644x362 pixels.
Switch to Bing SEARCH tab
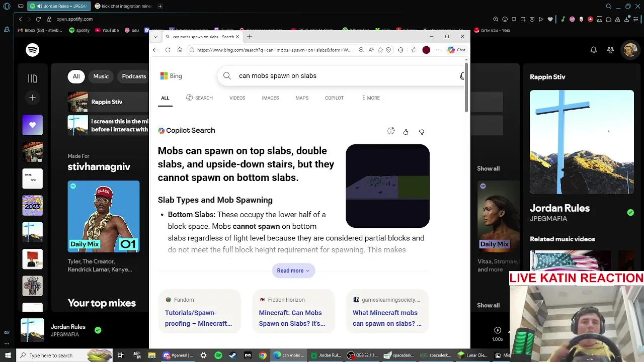(x=199, y=98)
